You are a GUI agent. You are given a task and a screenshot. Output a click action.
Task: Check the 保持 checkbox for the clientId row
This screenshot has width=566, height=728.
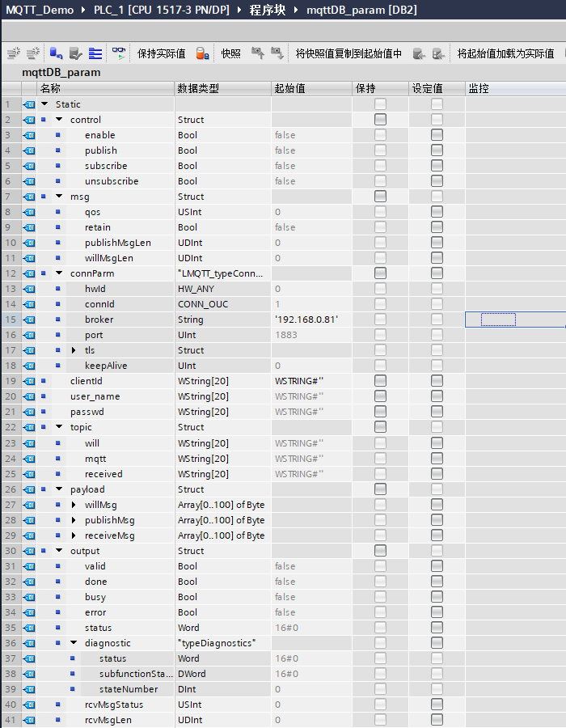tap(380, 381)
